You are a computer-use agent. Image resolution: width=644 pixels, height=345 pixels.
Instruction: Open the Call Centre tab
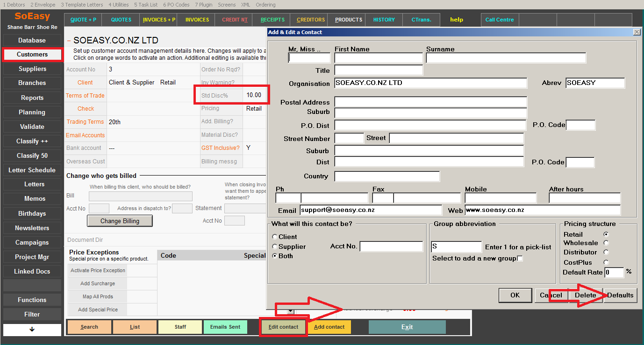500,20
